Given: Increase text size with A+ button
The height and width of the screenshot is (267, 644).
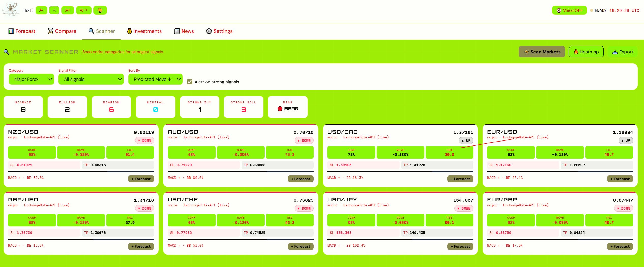Looking at the screenshot, I should (68, 10).
